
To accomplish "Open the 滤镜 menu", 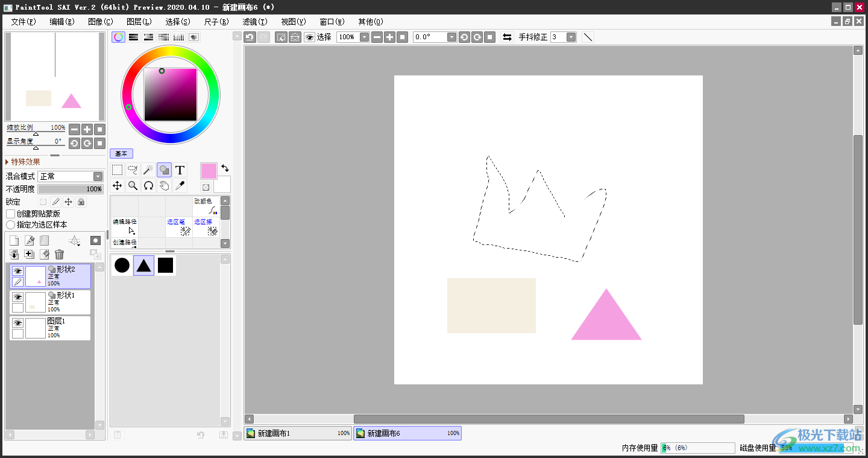I will [255, 22].
